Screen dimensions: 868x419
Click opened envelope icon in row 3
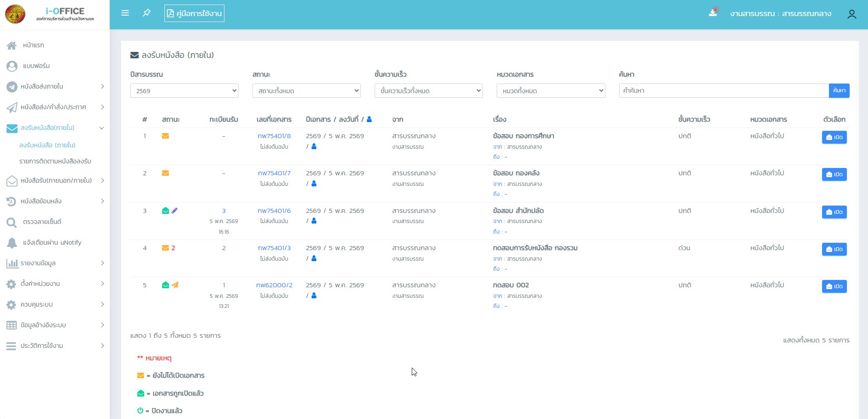[x=165, y=211]
